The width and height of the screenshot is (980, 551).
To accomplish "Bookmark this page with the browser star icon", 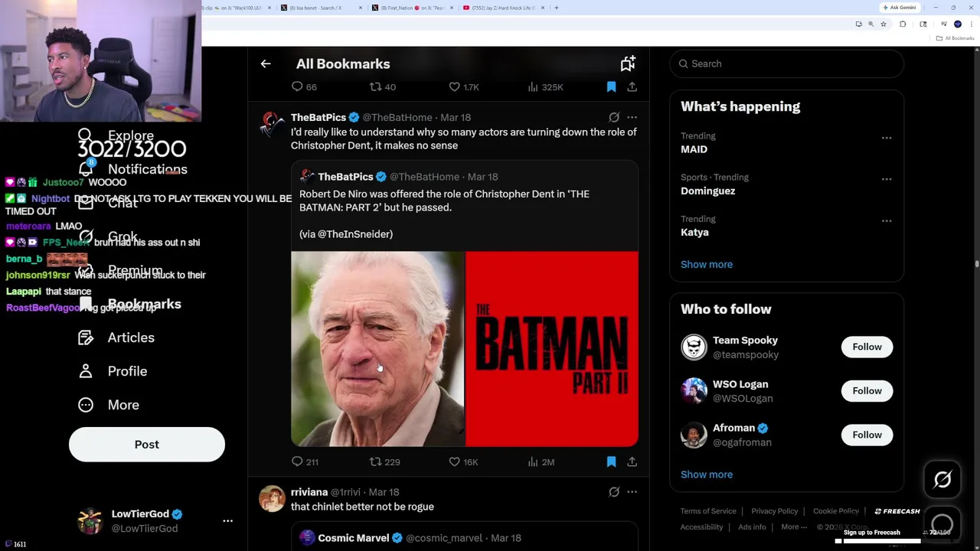I will pyautogui.click(x=883, y=24).
